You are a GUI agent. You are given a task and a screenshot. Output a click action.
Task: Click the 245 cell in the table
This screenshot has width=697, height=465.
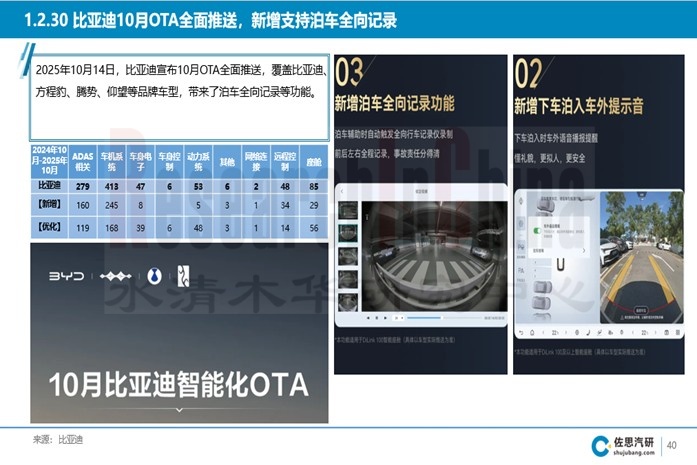click(112, 205)
